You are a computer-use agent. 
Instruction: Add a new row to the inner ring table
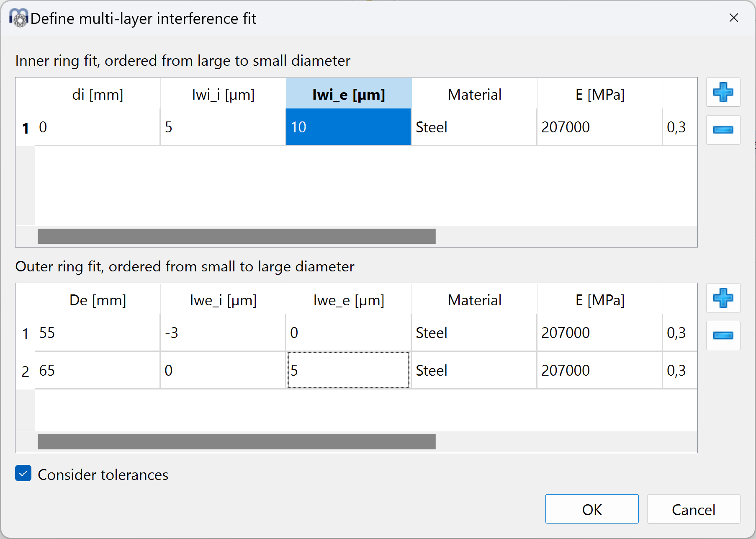[723, 93]
